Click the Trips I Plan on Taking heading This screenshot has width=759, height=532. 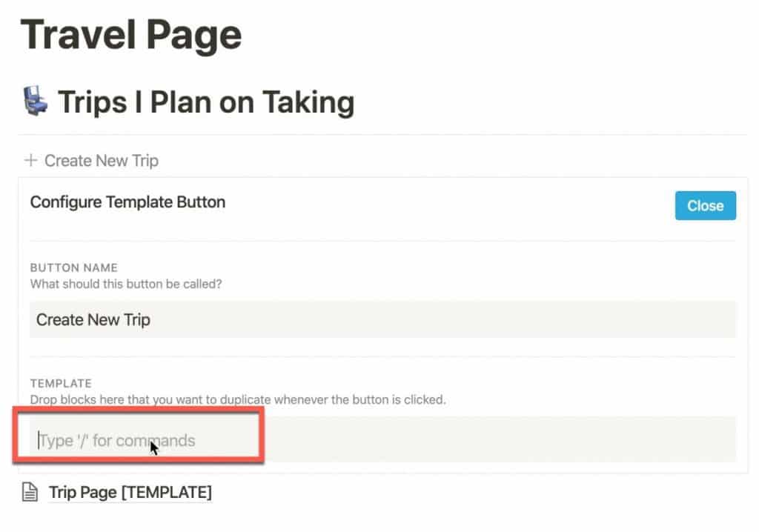point(206,102)
